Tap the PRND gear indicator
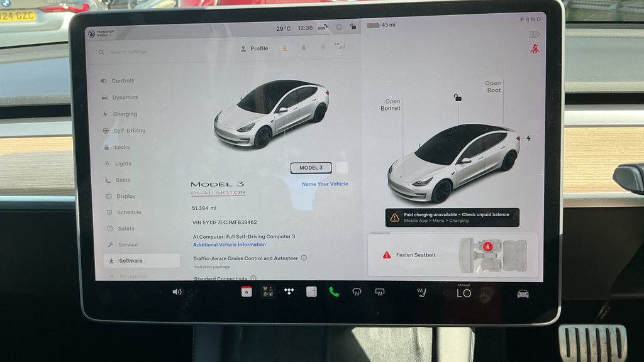 pos(530,19)
